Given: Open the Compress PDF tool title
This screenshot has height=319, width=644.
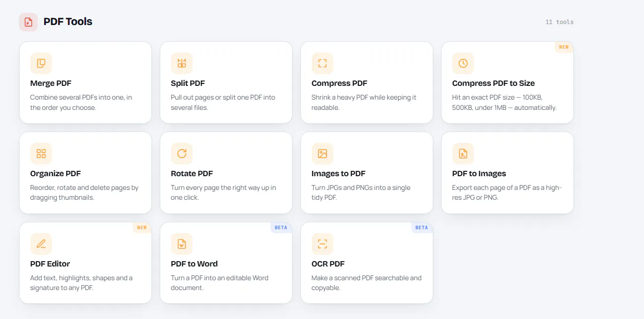Looking at the screenshot, I should (x=340, y=83).
